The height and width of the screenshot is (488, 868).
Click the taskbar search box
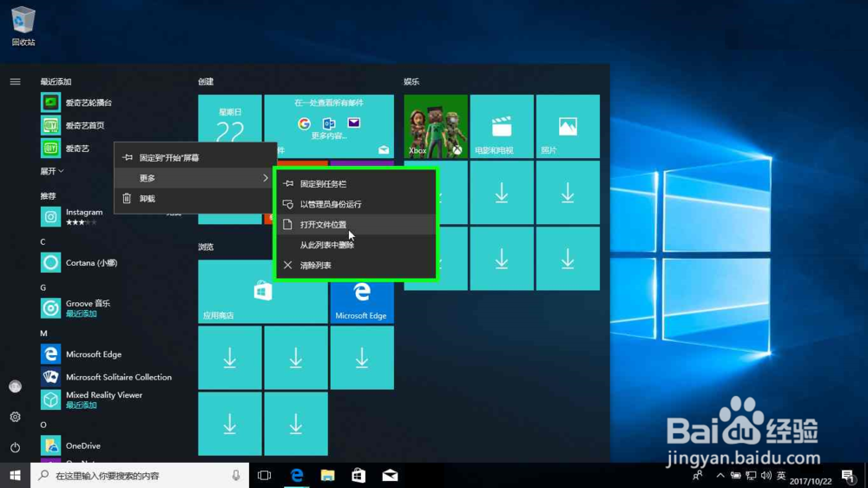tap(140, 475)
